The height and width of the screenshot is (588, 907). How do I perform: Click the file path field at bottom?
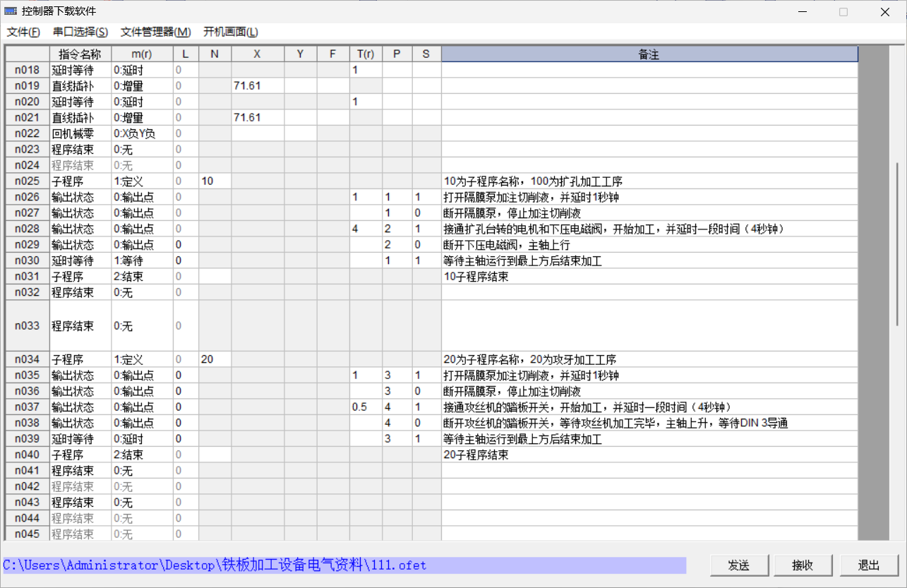[x=344, y=565]
